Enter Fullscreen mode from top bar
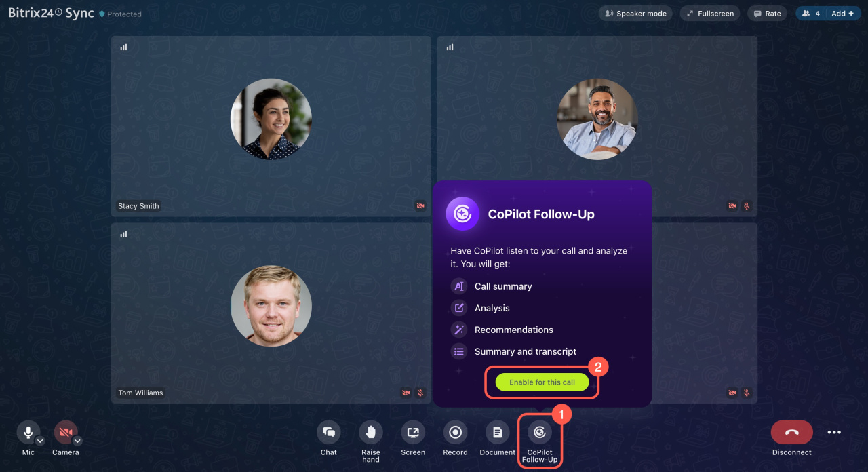 (710, 14)
